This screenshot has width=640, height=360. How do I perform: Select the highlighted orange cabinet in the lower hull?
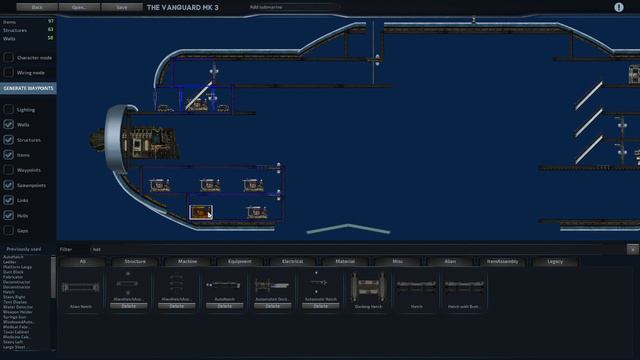(x=200, y=212)
